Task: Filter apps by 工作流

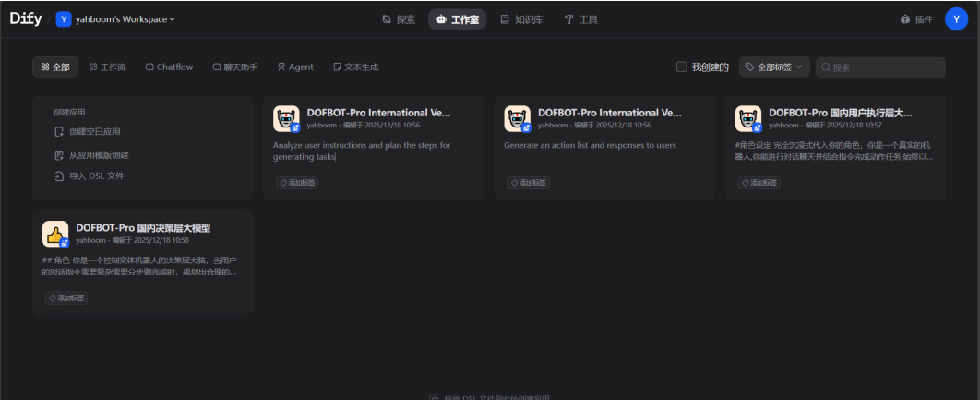Action: 108,67
